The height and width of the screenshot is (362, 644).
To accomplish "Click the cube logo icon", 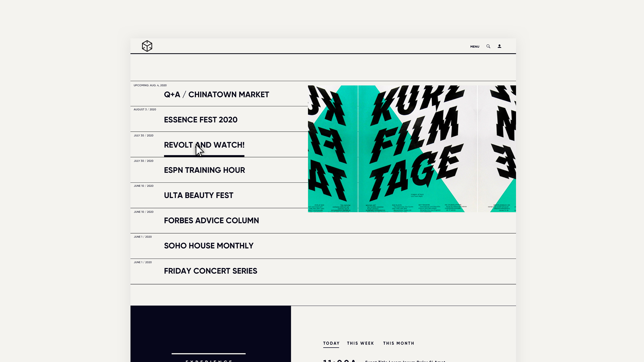I will pos(147,46).
